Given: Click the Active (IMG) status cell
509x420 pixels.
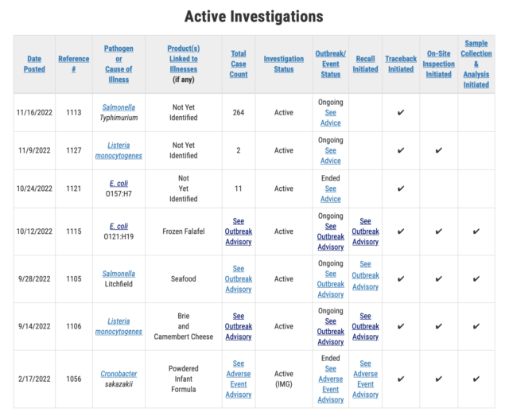Looking at the screenshot, I should (x=284, y=379).
